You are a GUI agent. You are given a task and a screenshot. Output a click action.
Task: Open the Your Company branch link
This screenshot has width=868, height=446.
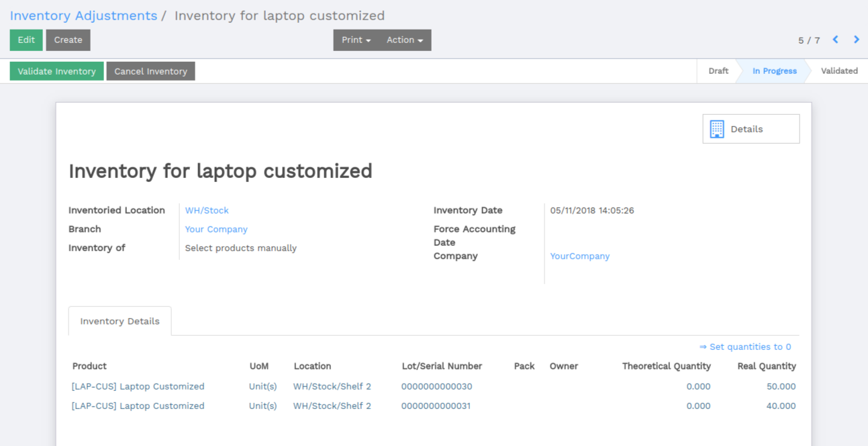tap(216, 229)
